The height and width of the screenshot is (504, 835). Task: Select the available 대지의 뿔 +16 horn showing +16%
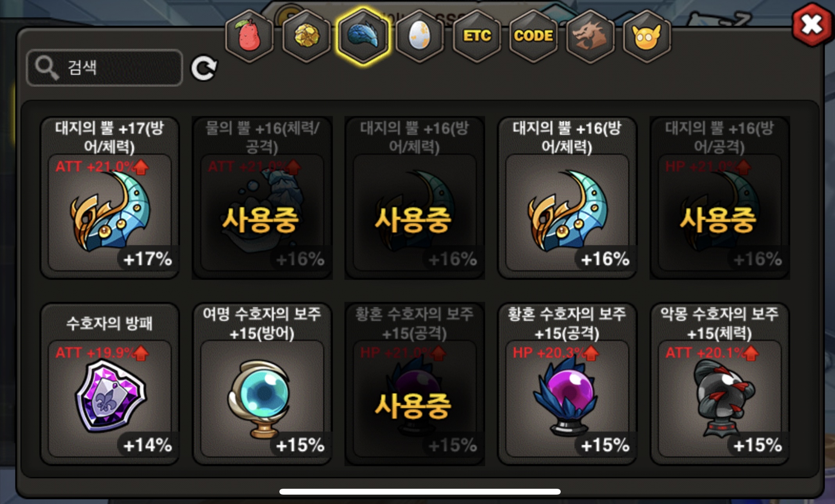[567, 198]
